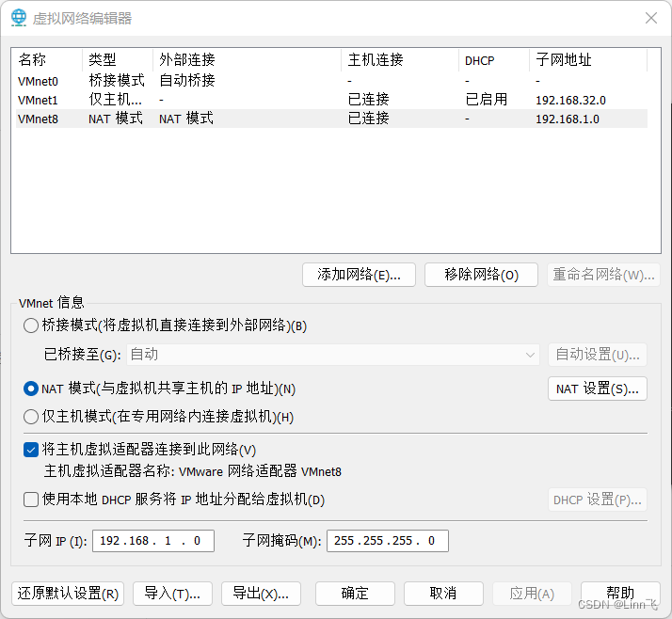Confirm with the 确定 button
This screenshot has height=619, width=672.
point(355,594)
